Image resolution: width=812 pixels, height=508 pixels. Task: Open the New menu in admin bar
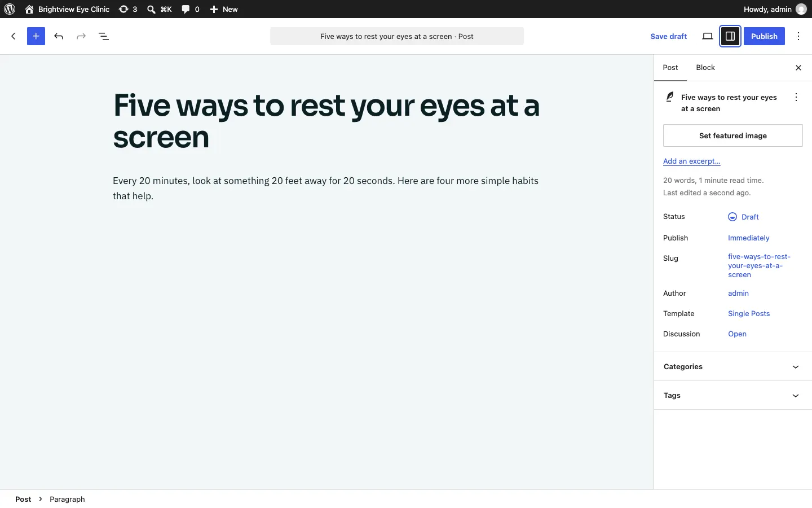point(224,9)
